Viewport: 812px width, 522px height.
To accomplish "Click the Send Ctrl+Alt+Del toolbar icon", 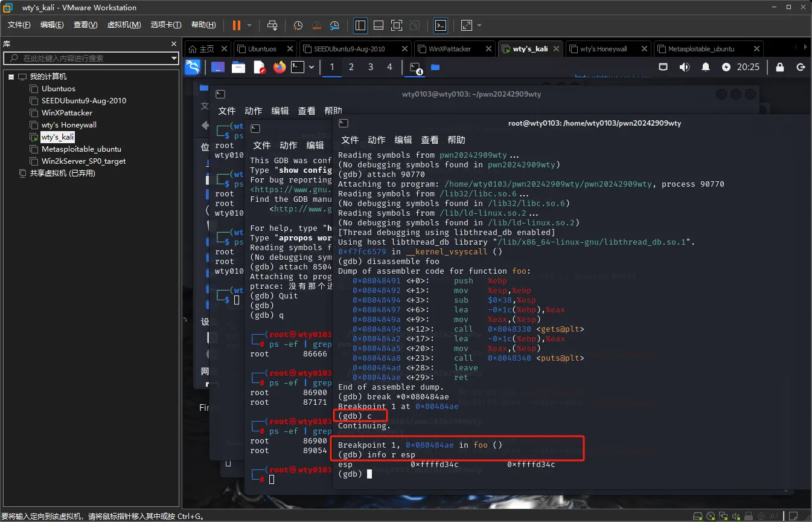I will [272, 25].
